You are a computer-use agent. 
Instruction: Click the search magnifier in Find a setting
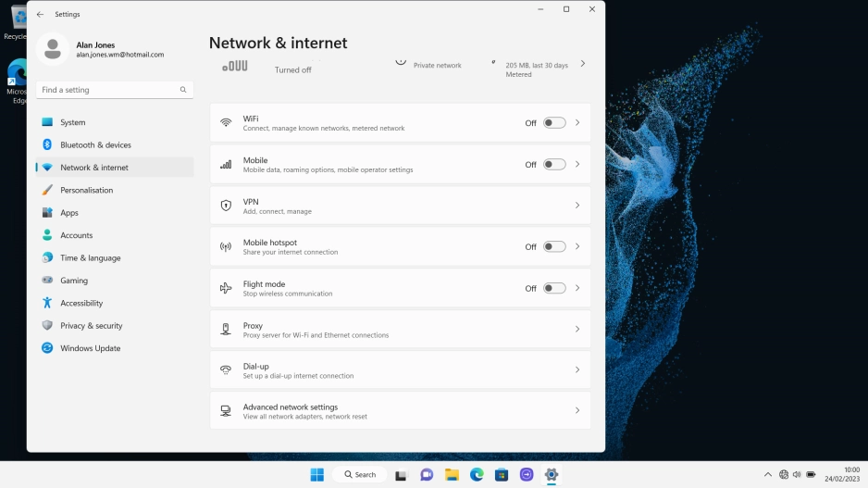pyautogui.click(x=183, y=90)
